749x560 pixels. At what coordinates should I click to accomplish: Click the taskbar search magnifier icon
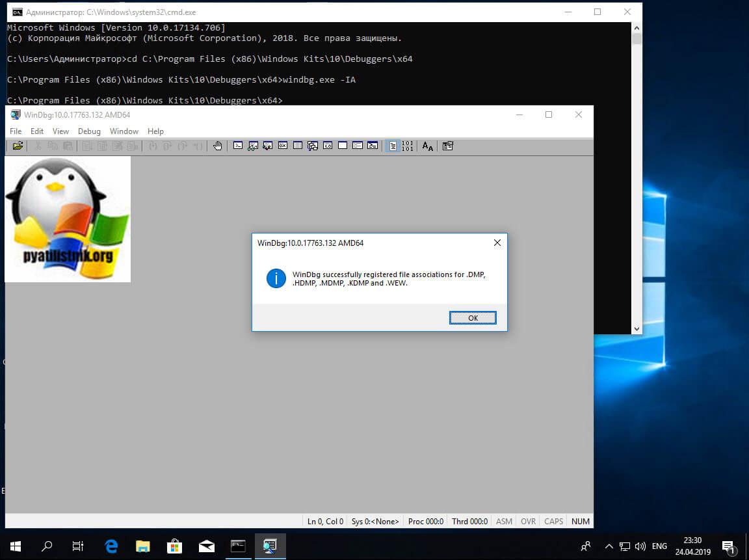46,546
